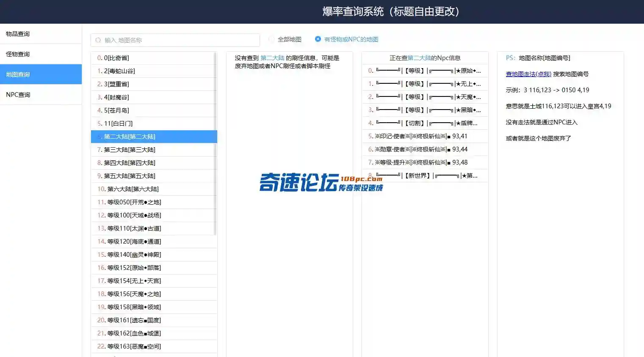This screenshot has width=644, height=357.
Task: Open 物品查询 in the sidebar
Action: coord(41,34)
